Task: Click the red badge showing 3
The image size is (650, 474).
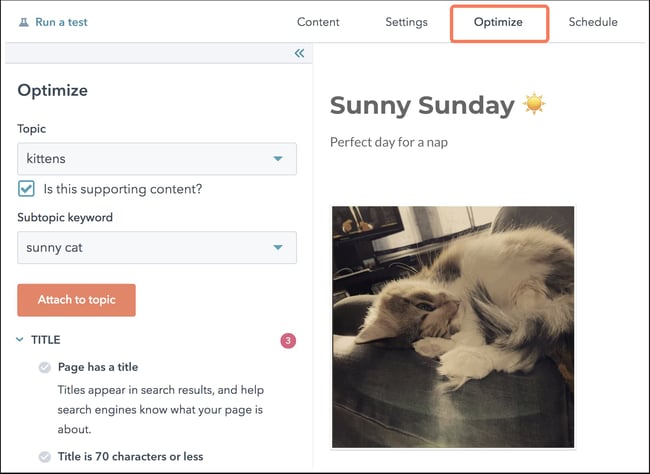Action: click(x=288, y=341)
